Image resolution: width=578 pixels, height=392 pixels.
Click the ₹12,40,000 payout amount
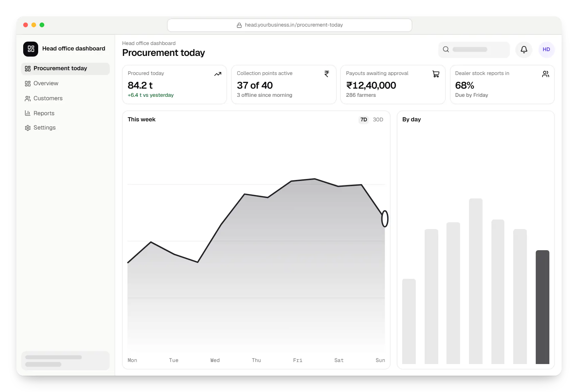click(371, 85)
